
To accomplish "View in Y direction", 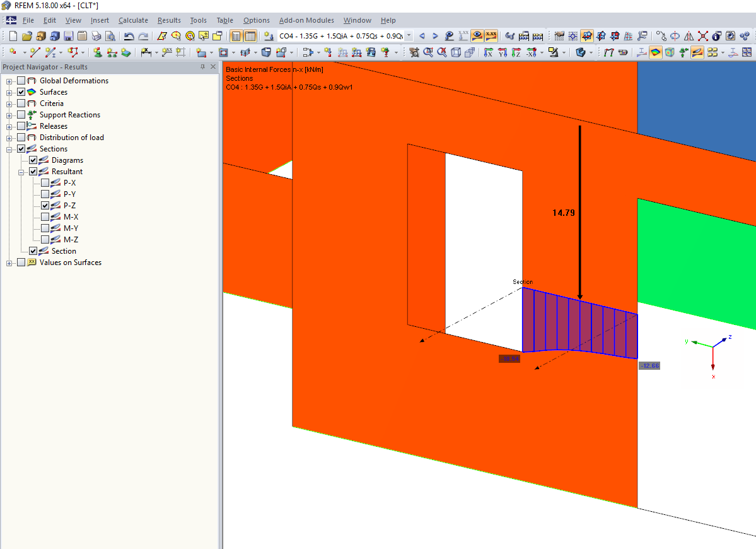I will click(503, 52).
